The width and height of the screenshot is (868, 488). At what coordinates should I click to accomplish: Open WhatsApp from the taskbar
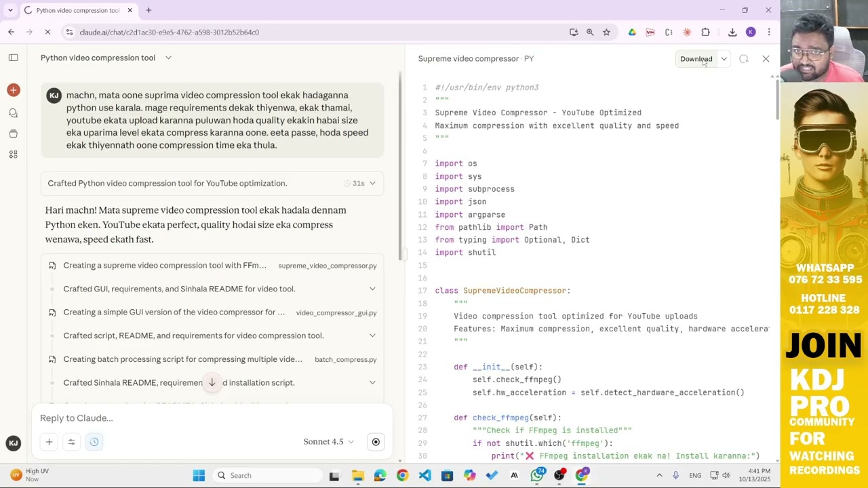(x=537, y=475)
